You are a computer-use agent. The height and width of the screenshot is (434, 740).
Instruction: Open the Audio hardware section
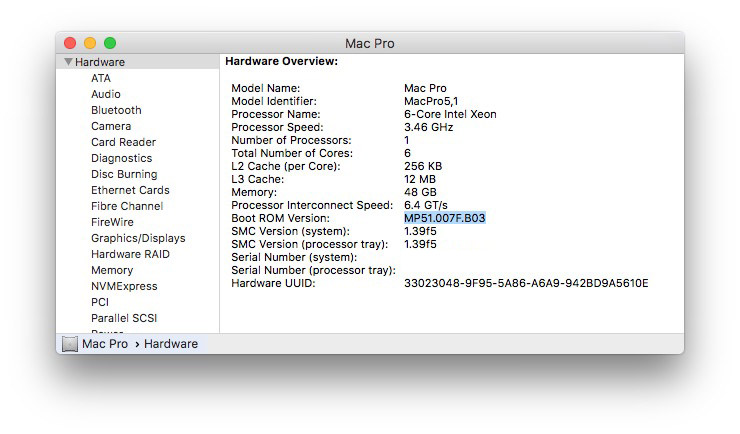pyautogui.click(x=106, y=94)
